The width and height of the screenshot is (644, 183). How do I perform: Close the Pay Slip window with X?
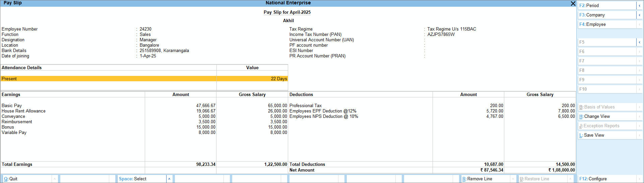point(573,3)
